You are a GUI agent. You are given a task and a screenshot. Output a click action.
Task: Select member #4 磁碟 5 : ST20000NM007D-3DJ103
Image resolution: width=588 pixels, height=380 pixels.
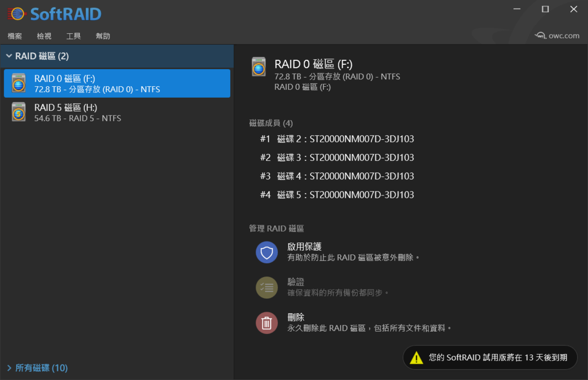tap(337, 195)
